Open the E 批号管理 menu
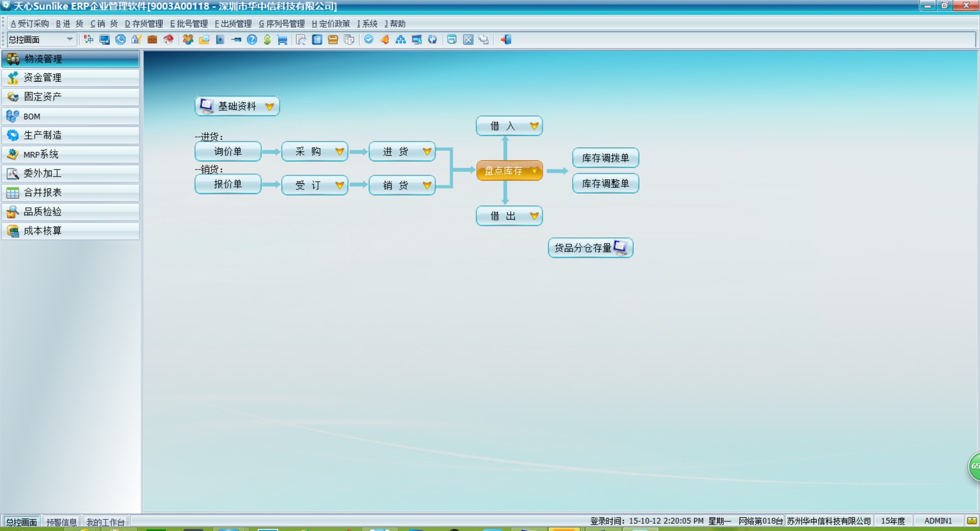980x531 pixels. [189, 23]
